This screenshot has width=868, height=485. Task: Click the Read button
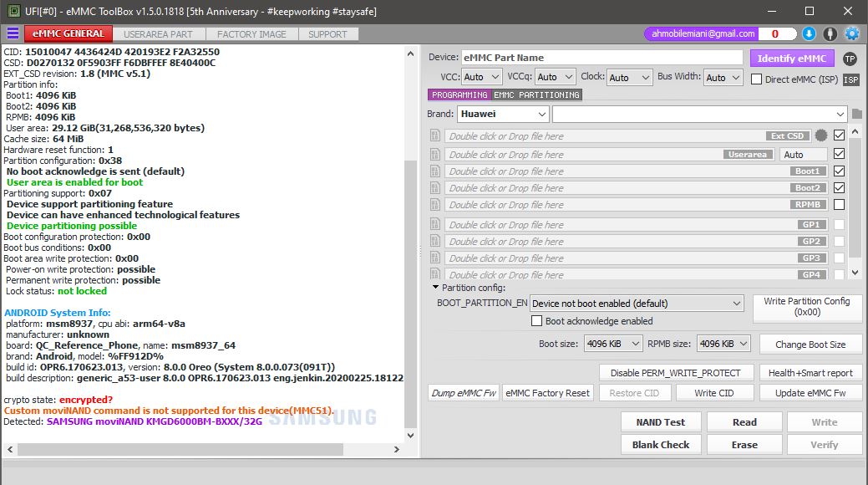pos(744,421)
